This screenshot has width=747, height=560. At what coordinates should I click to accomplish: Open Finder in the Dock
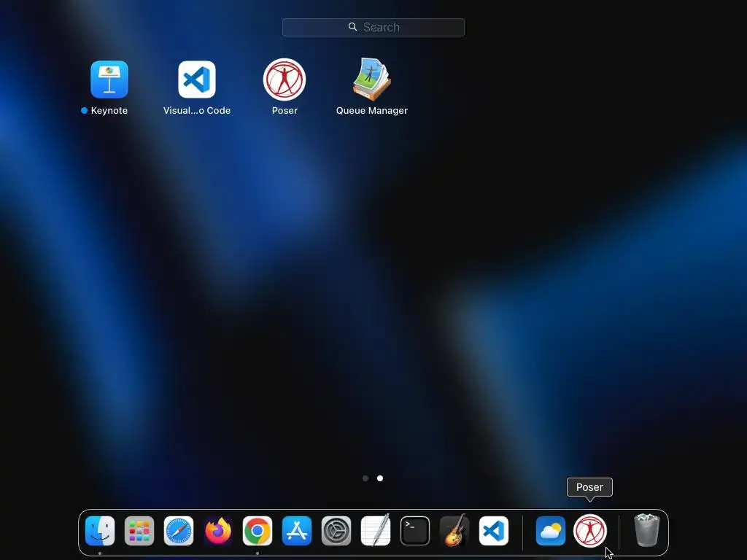click(99, 531)
